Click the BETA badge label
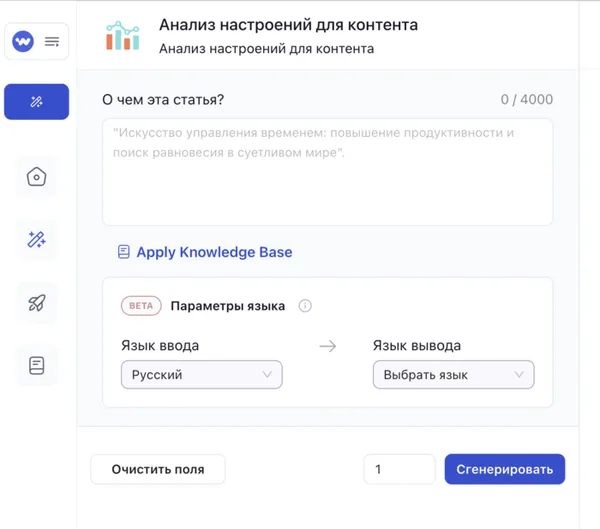Image resolution: width=600 pixels, height=529 pixels. (x=141, y=306)
